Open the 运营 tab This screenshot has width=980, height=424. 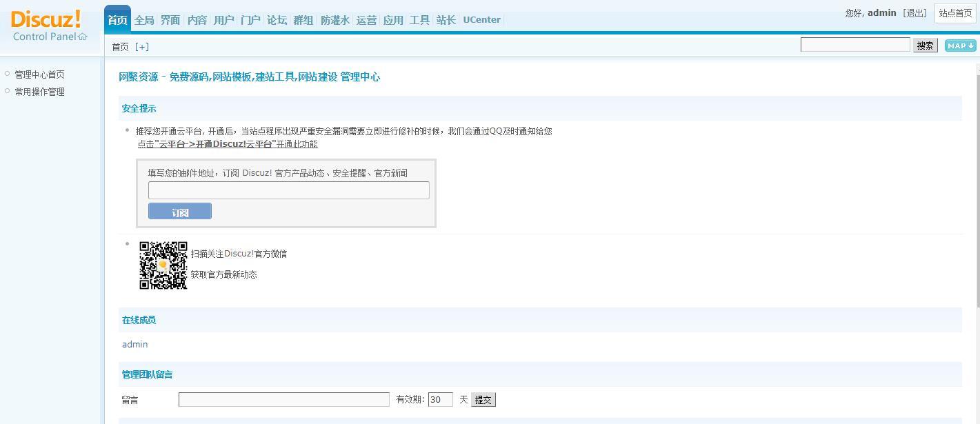coord(366,20)
